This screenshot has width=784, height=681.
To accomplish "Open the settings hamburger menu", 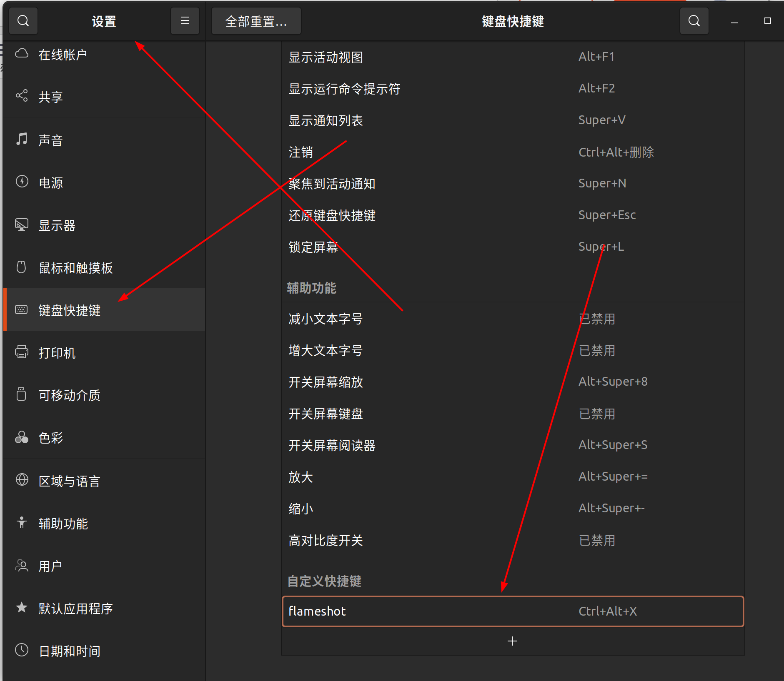I will tap(185, 21).
